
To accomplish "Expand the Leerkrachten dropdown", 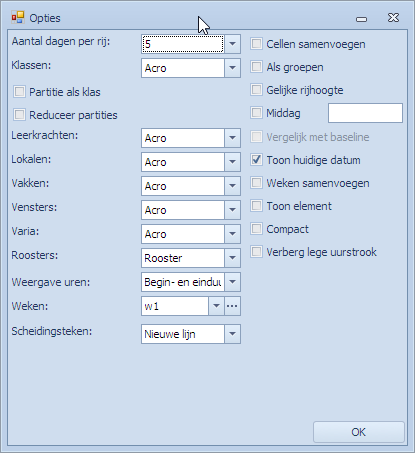I will (232, 138).
